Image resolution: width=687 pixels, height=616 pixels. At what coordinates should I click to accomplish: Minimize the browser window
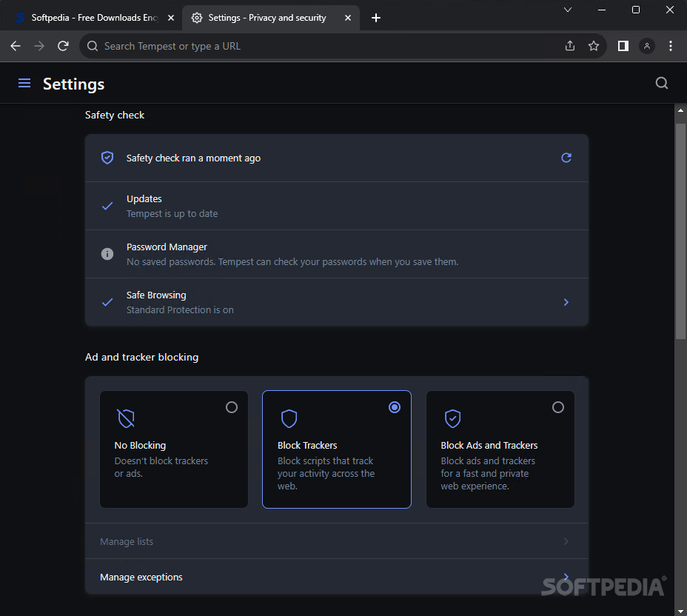click(x=602, y=10)
